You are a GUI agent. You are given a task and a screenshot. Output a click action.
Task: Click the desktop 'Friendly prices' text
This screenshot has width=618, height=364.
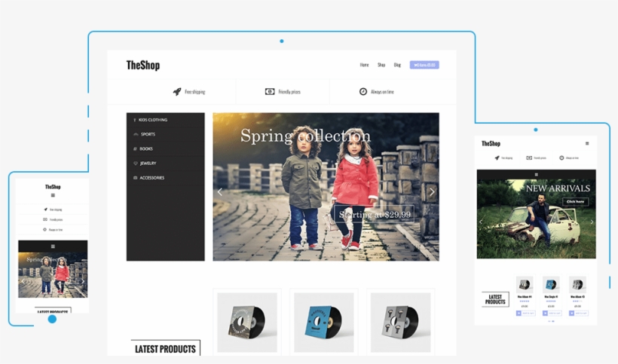point(289,92)
